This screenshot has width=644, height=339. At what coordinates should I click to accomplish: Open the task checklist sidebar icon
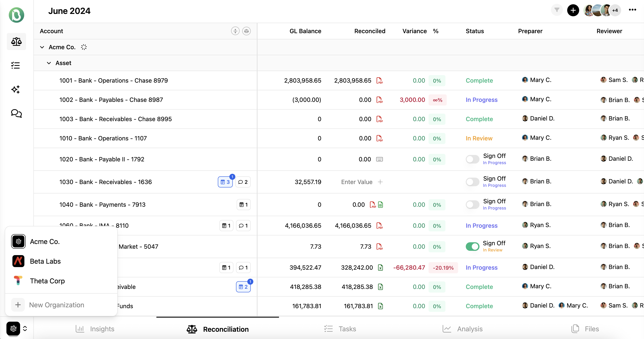click(x=15, y=65)
